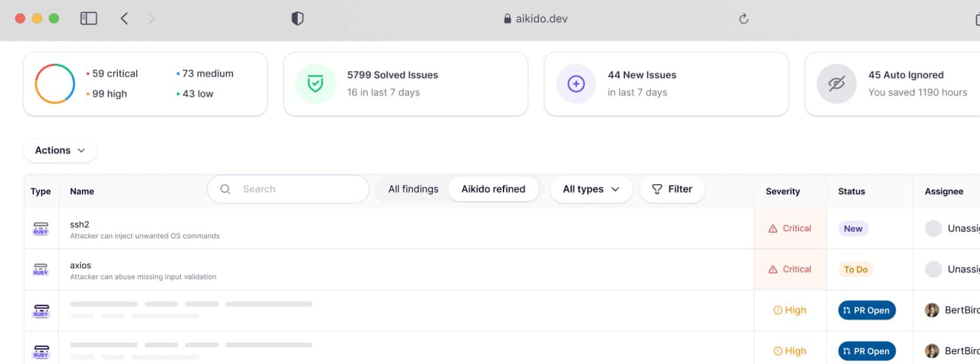Image resolution: width=980 pixels, height=364 pixels.
Task: Select the Aikido refined tab
Action: [494, 189]
